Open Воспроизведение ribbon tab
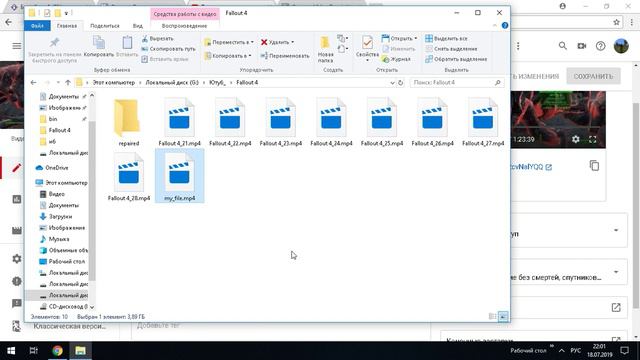This screenshot has height=360, width=640. (184, 25)
